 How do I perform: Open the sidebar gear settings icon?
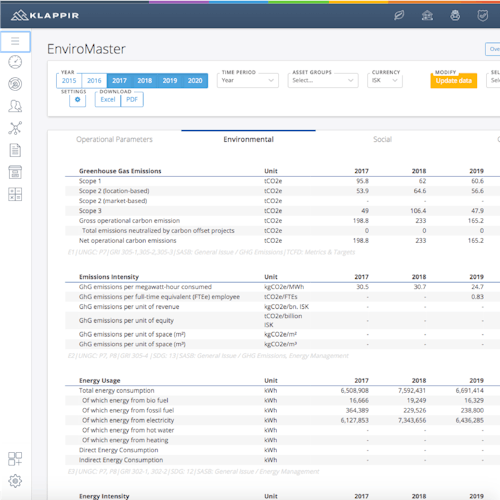[x=15, y=481]
